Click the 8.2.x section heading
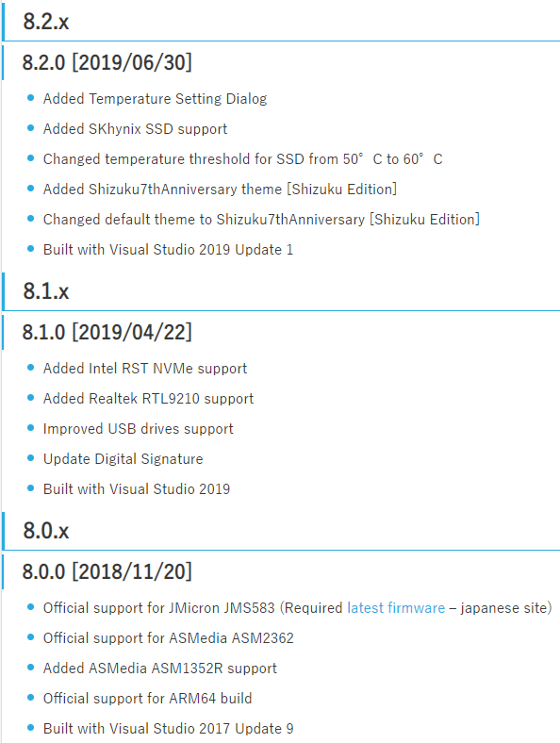560x743 pixels. pyautogui.click(x=46, y=22)
